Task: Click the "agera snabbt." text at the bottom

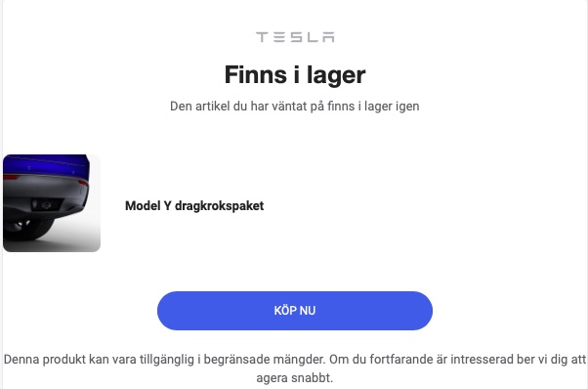Action: point(295,377)
